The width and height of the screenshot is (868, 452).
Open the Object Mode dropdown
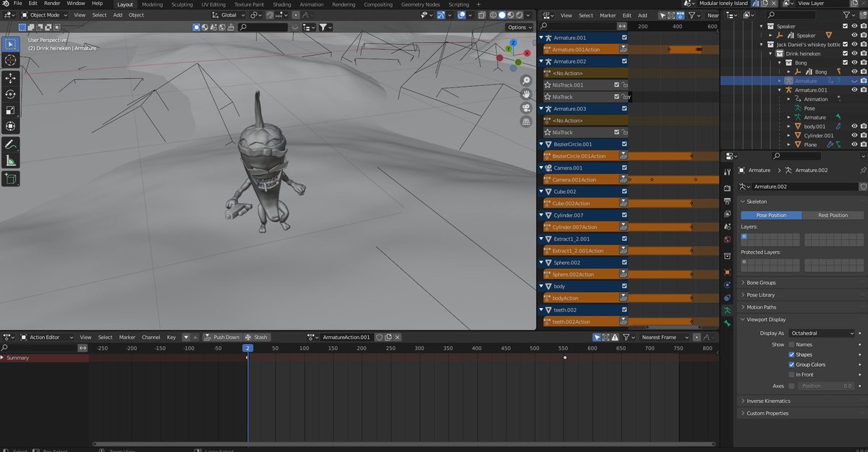tap(44, 15)
